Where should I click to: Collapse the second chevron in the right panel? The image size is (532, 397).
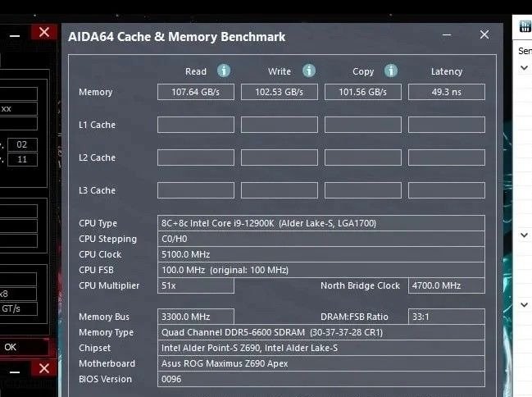pos(524,235)
